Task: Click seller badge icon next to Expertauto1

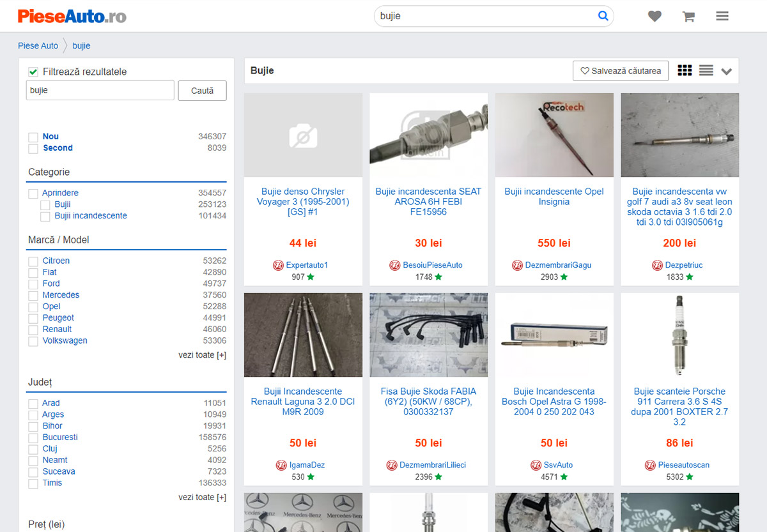Action: [278, 265]
